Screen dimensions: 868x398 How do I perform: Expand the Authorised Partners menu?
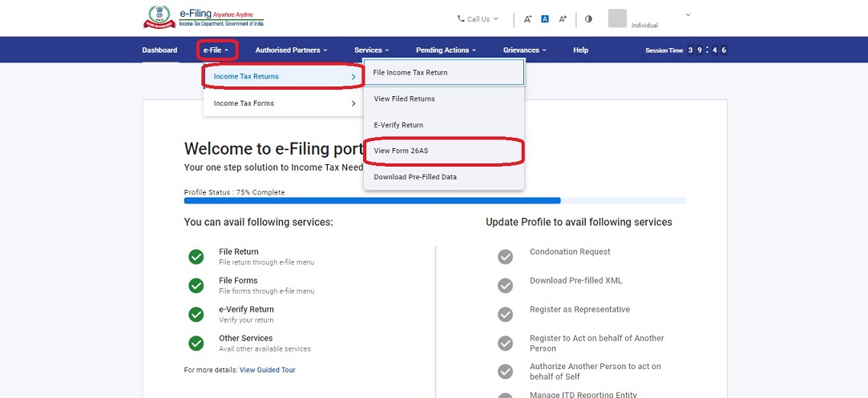(x=291, y=50)
